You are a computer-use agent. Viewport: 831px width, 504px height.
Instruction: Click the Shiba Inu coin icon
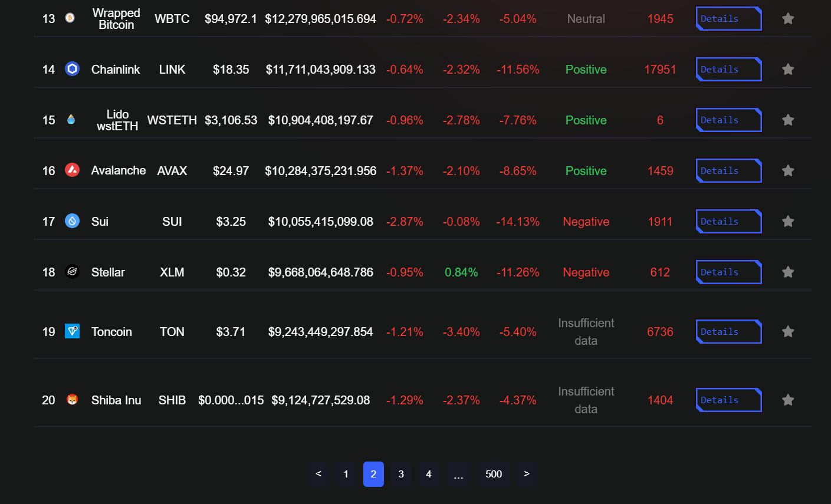click(x=72, y=400)
